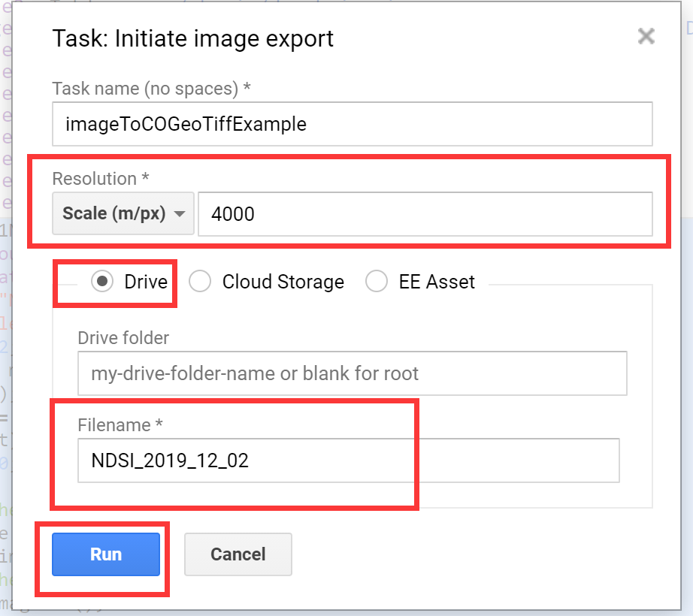Choose Cloud Storage as export destination
Screen dimensions: 693x616
pyautogui.click(x=200, y=282)
